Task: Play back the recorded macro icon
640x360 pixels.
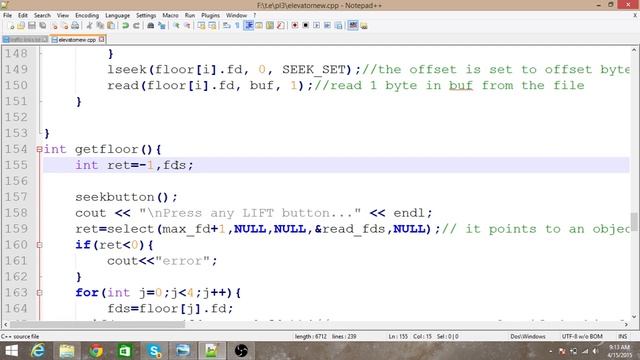Action: [x=316, y=26]
